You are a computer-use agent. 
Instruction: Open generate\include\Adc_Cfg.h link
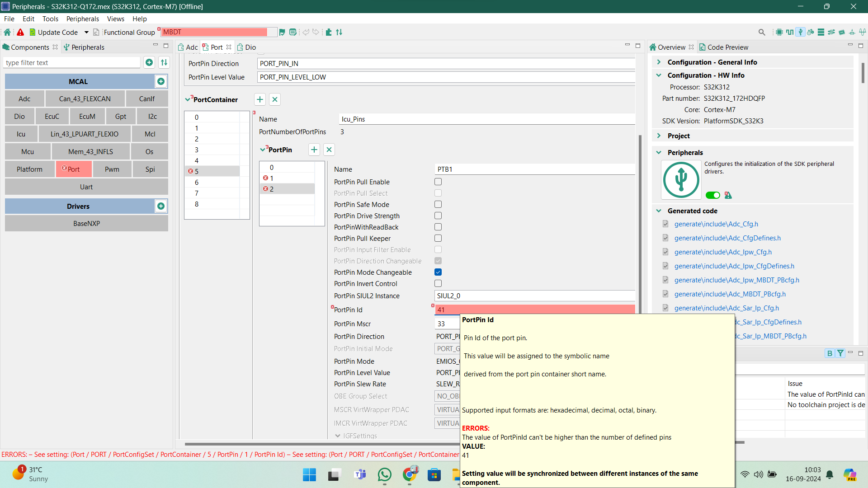click(716, 224)
